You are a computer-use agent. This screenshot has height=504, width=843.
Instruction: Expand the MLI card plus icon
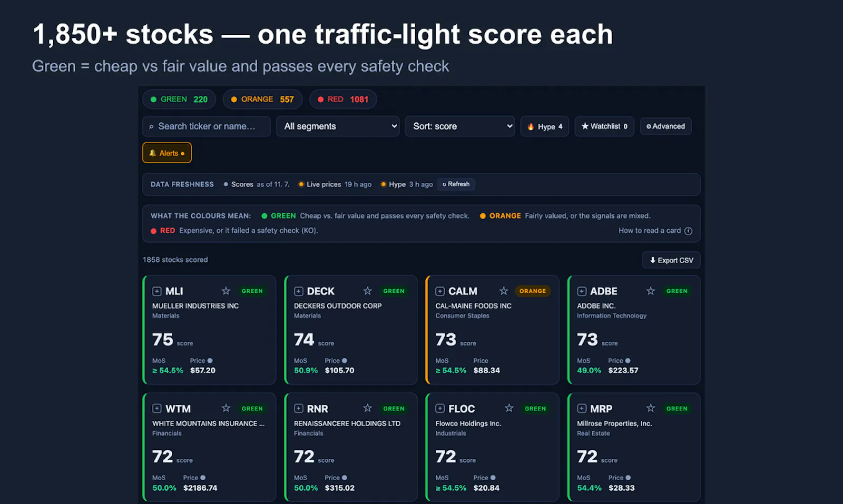(157, 291)
